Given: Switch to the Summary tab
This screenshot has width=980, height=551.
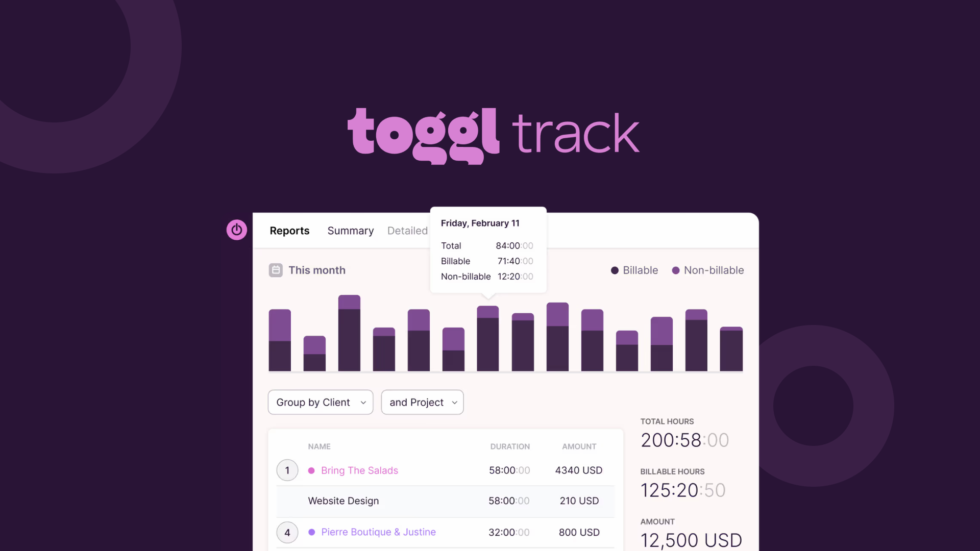Looking at the screenshot, I should (350, 230).
